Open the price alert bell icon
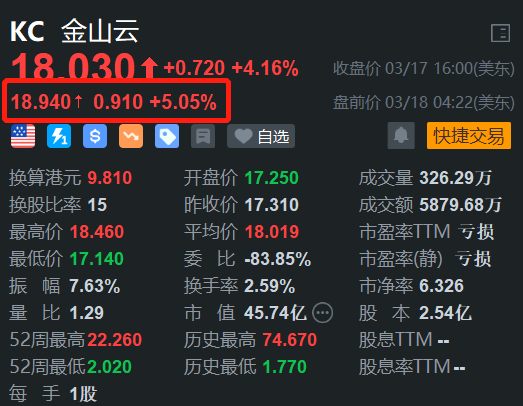 (x=401, y=135)
